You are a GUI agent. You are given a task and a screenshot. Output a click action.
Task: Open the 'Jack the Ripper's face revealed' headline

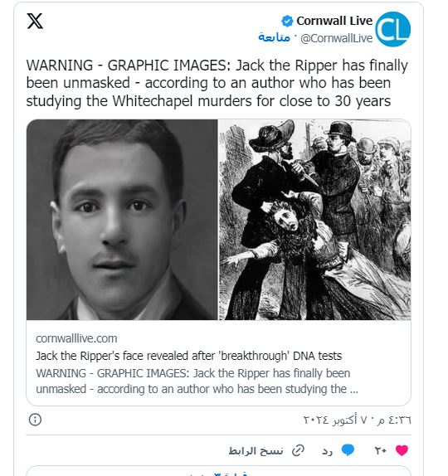[x=189, y=356]
